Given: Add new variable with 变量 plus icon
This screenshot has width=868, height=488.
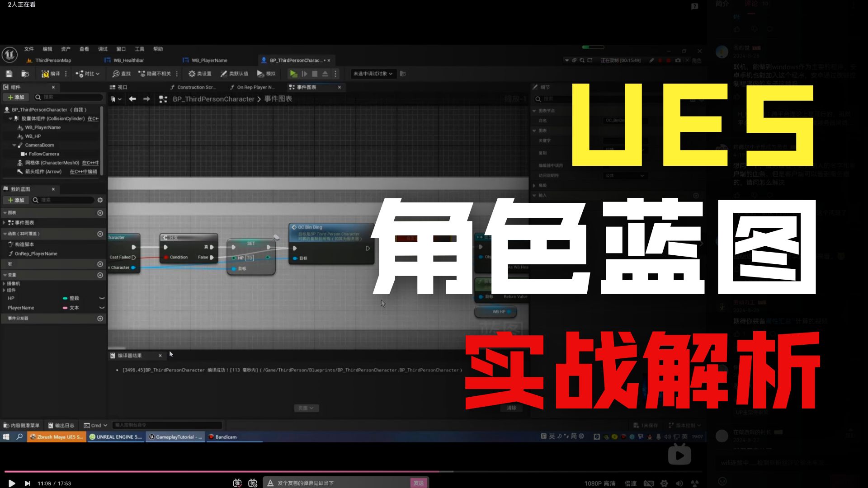Looking at the screenshot, I should point(100,275).
